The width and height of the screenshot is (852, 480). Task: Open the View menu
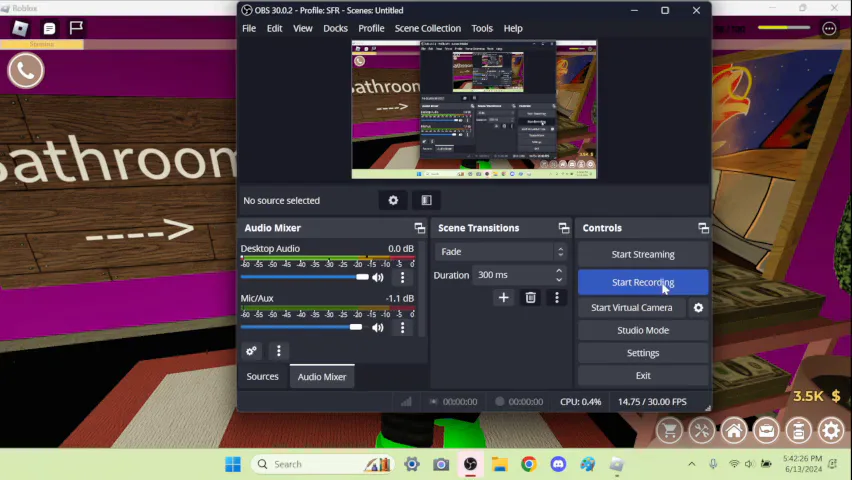tap(303, 28)
